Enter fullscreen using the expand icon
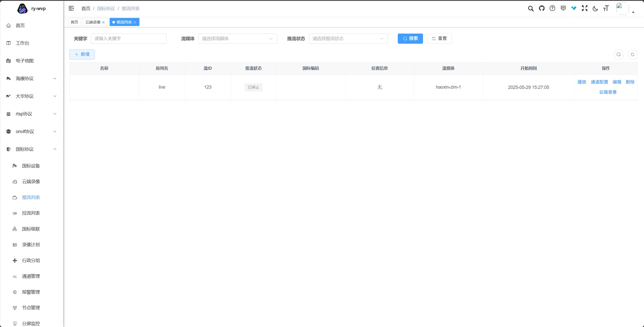The width and height of the screenshot is (644, 327). pyautogui.click(x=584, y=9)
